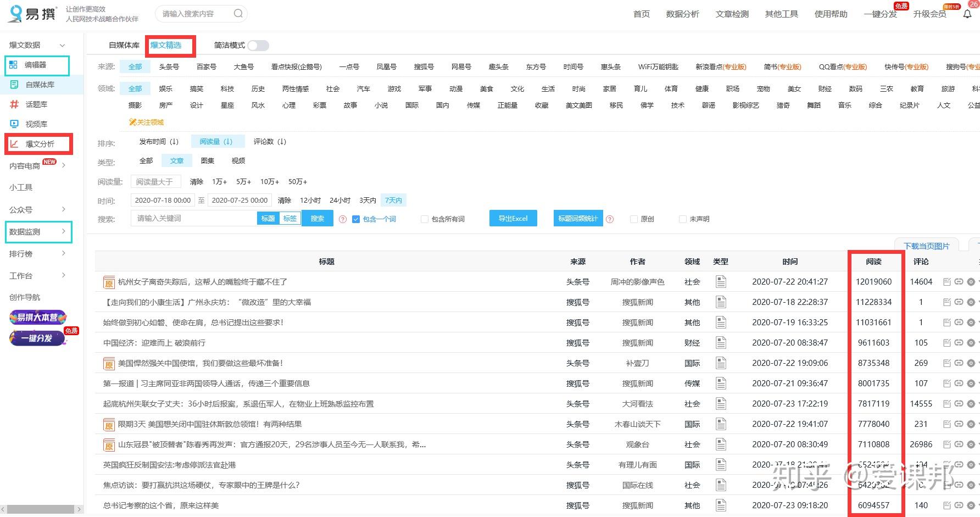Uncheck the 包含一个词 checkbox
Viewport: 980px width, 517px height.
click(x=356, y=219)
